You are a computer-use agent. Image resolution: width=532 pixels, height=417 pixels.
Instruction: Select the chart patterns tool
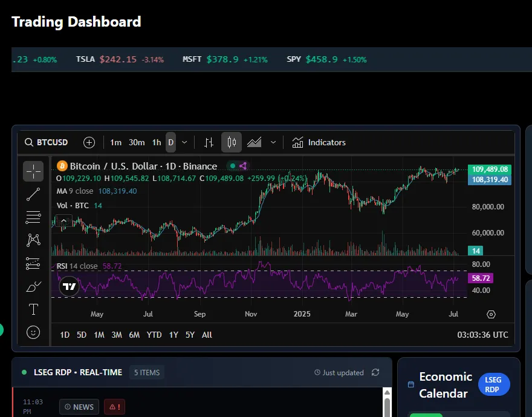pos(33,240)
